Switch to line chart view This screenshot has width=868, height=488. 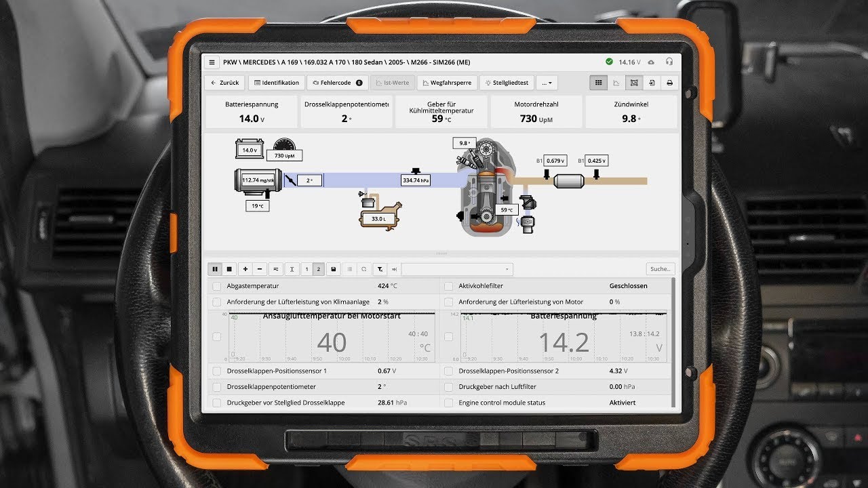coord(616,83)
